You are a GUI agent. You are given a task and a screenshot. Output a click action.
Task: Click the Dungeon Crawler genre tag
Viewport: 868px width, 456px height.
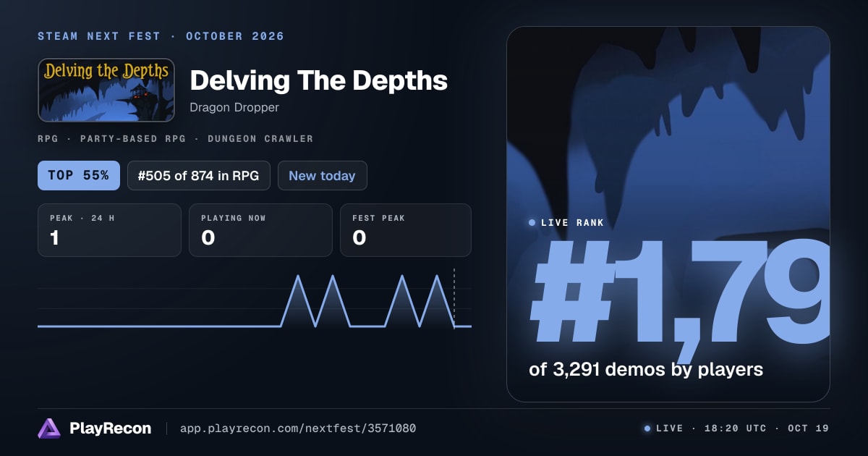[x=260, y=138]
